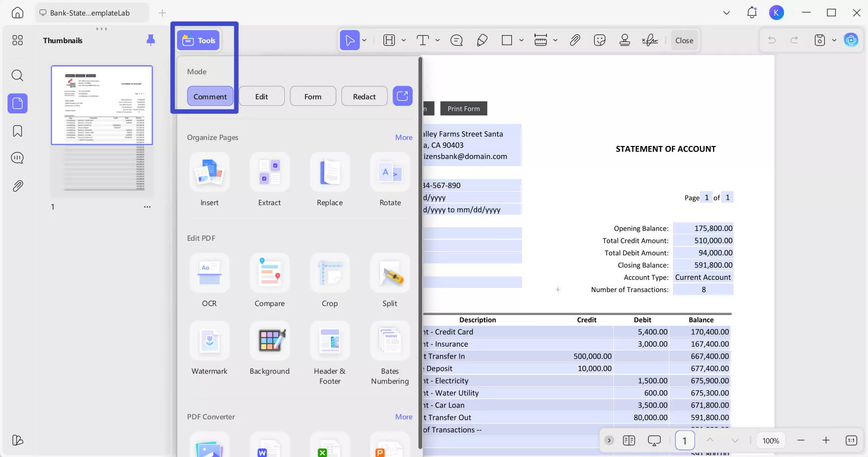Open the Compare PDF tool
The image size is (868, 457).
[269, 273]
